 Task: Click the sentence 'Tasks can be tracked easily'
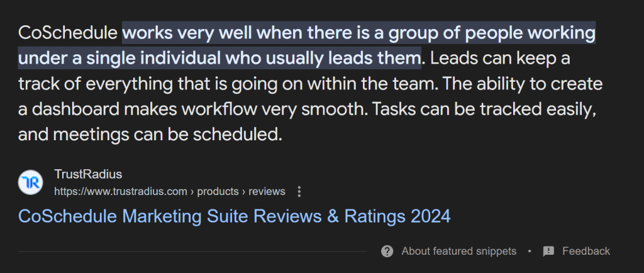(483, 109)
